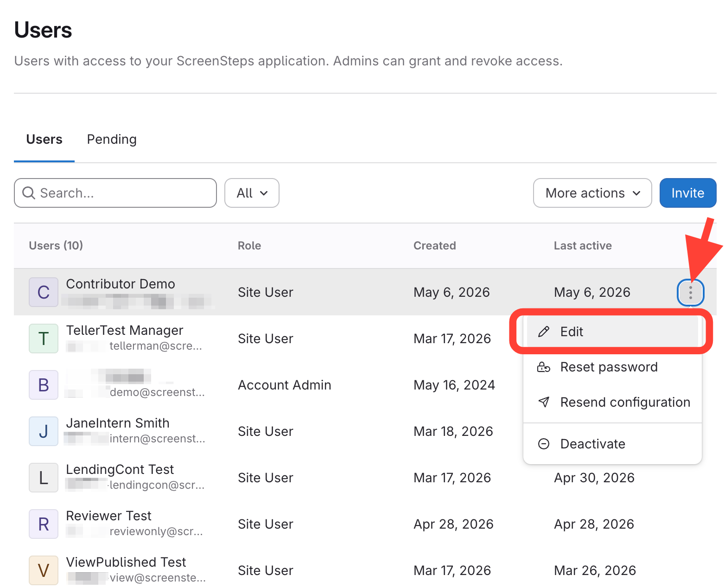
Task: Click the J avatar for JaneIntern Smith
Action: (44, 431)
